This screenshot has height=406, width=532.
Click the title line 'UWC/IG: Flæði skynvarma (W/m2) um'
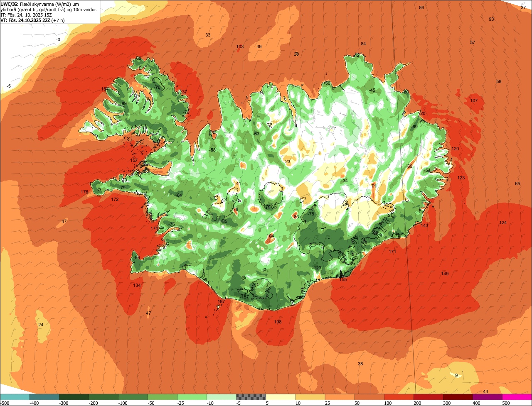coord(41,4)
